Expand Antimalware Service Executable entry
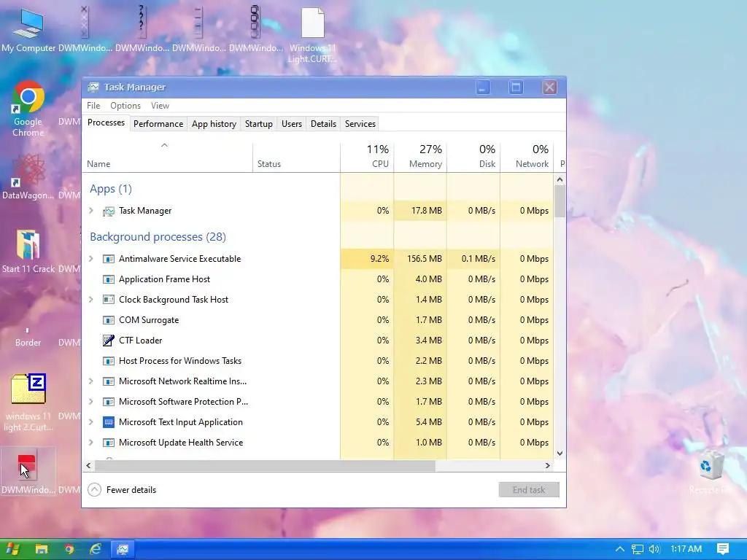Image resolution: width=747 pixels, height=560 pixels. pyautogui.click(x=91, y=259)
